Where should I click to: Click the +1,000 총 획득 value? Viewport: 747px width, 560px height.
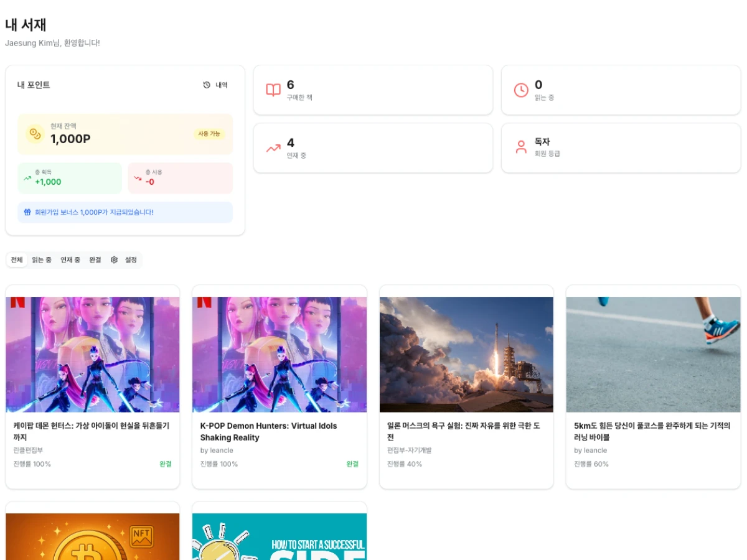pyautogui.click(x=48, y=182)
